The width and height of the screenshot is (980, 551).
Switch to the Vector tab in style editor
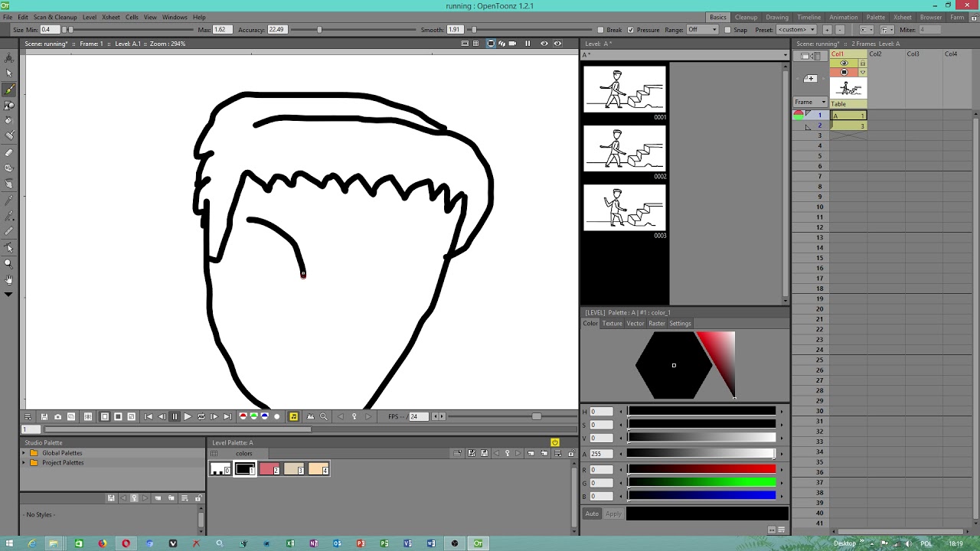point(635,323)
